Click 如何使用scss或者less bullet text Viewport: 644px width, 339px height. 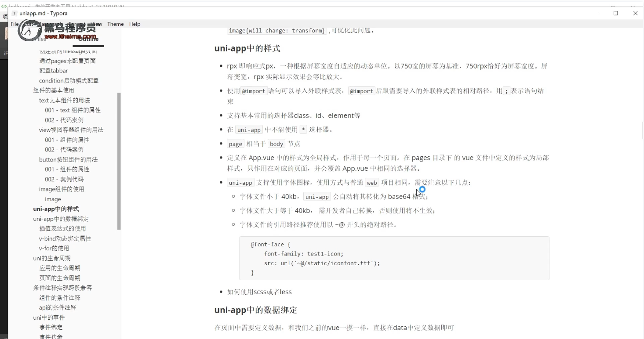point(259,292)
